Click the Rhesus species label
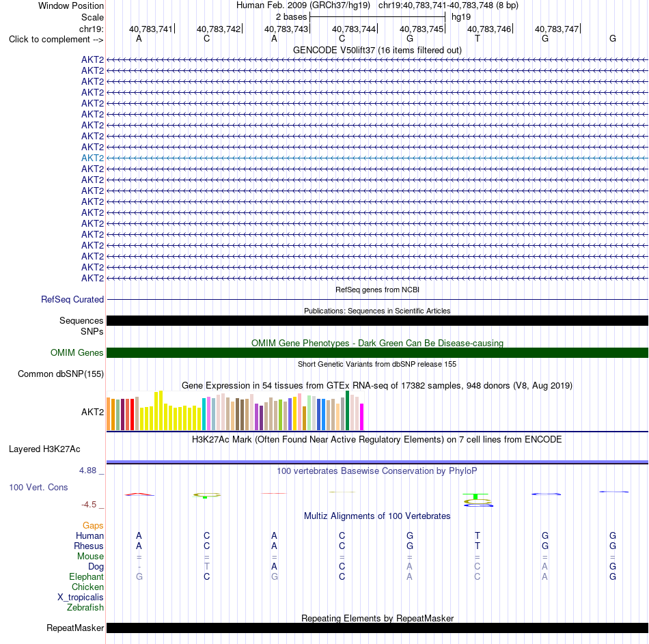This screenshot has height=644, width=649. [x=89, y=546]
